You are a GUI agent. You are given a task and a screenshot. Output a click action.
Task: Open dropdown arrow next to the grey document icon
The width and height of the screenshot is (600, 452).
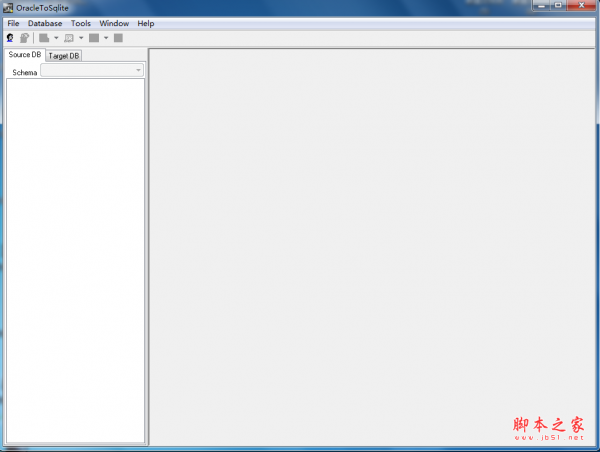coord(56,38)
